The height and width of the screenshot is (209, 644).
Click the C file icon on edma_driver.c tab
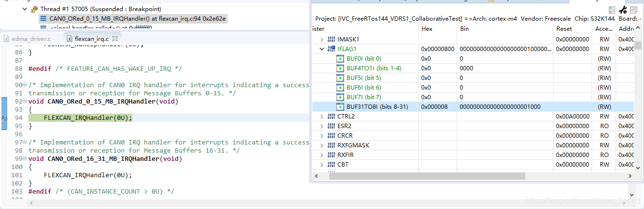point(7,39)
